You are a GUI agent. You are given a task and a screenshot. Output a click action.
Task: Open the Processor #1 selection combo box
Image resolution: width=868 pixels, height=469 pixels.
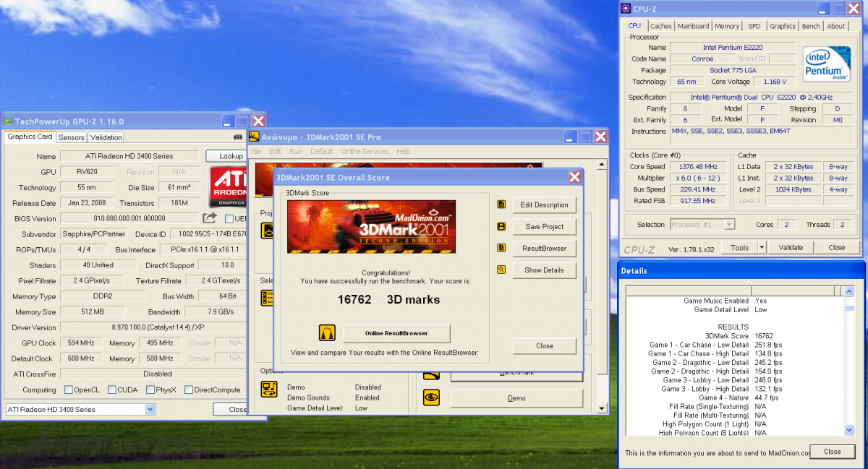[702, 224]
